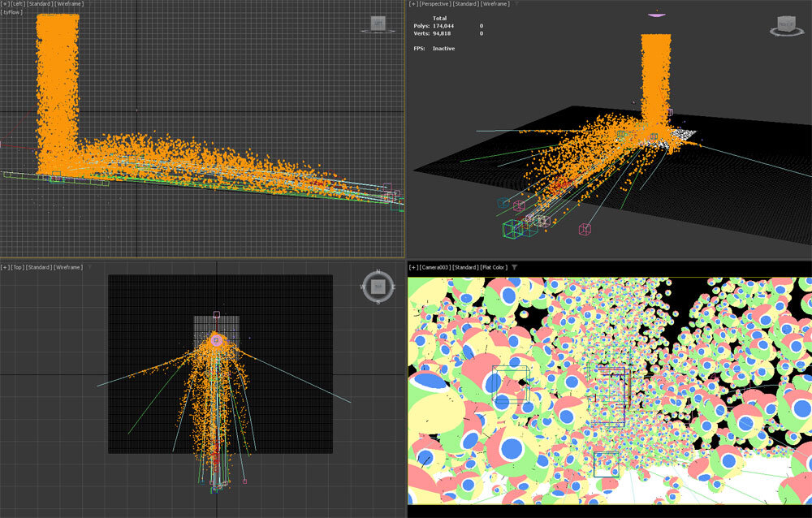The image size is (812, 518).
Task: Open the [Standard] menu in the Top viewport
Action: point(39,267)
